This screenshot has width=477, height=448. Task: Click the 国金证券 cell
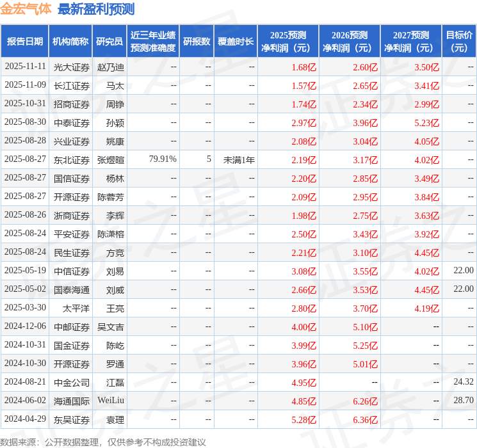[x=72, y=346]
